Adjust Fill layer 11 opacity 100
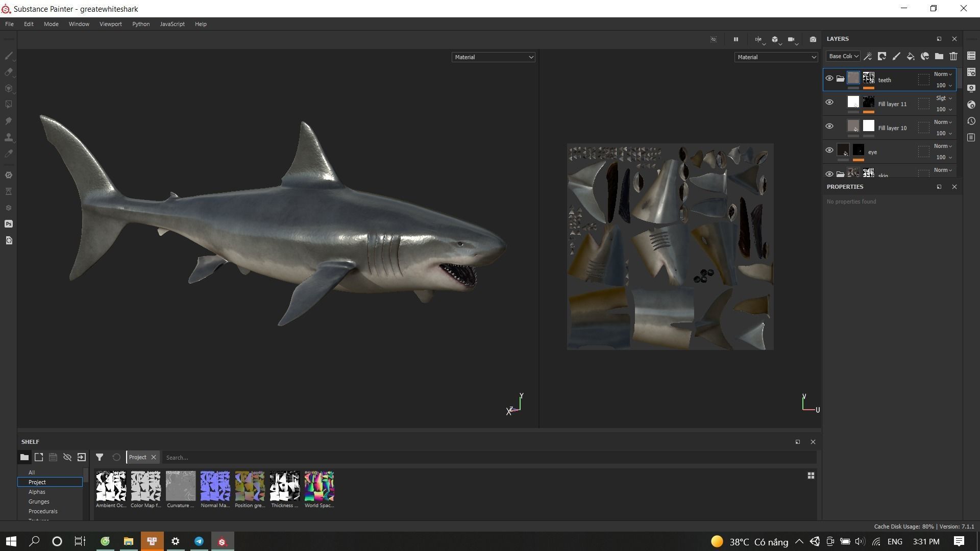The height and width of the screenshot is (551, 980). point(943,109)
